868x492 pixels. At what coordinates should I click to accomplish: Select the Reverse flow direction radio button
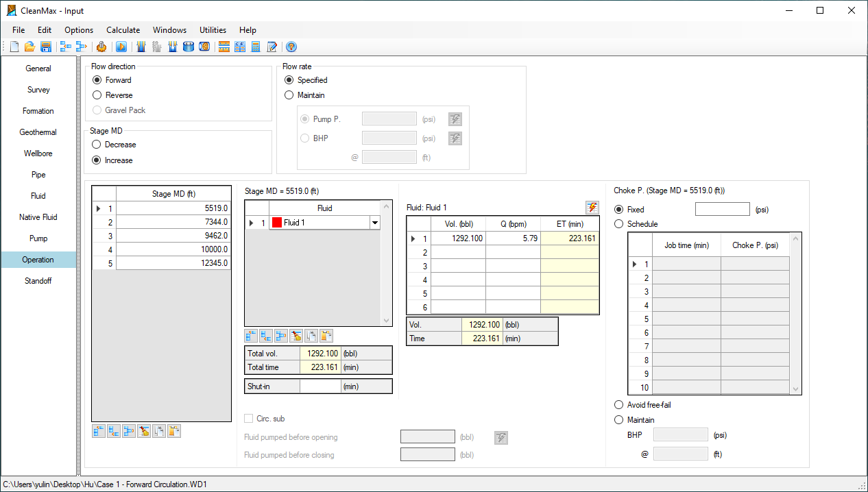97,95
